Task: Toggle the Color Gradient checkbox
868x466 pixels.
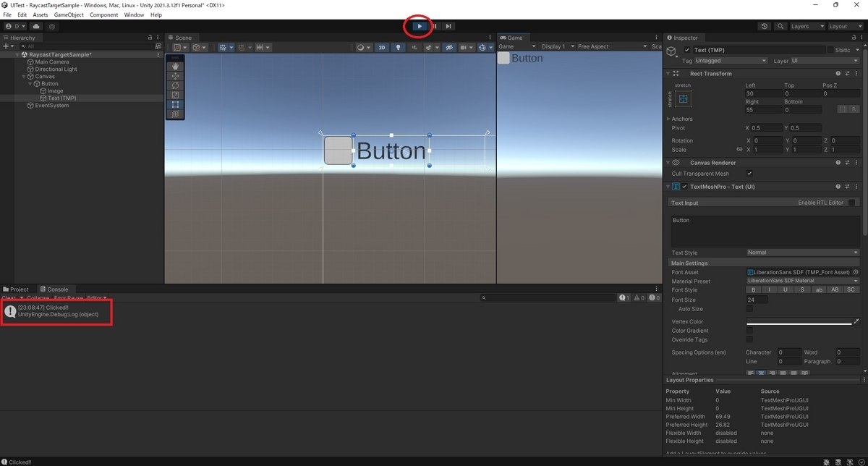Action: (749, 331)
